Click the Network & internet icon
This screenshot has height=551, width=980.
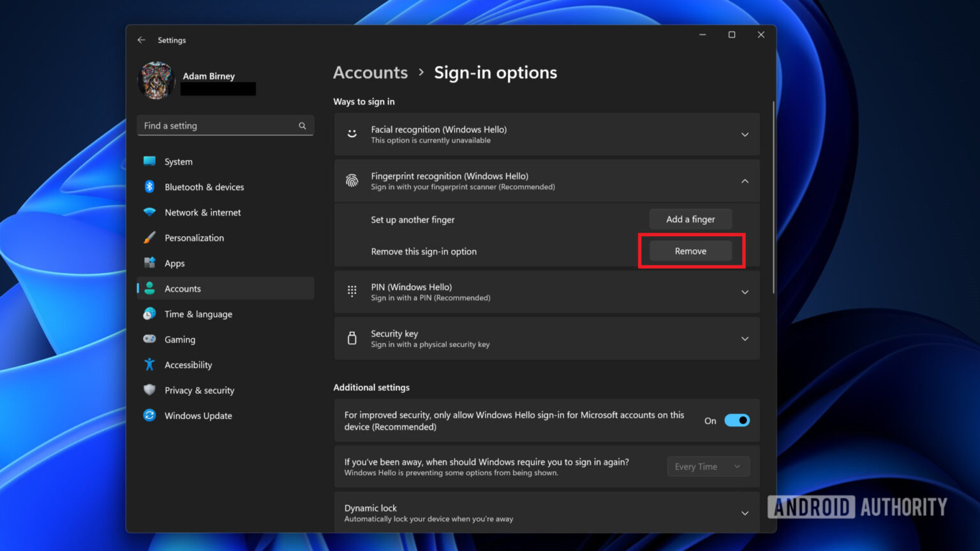pos(149,212)
